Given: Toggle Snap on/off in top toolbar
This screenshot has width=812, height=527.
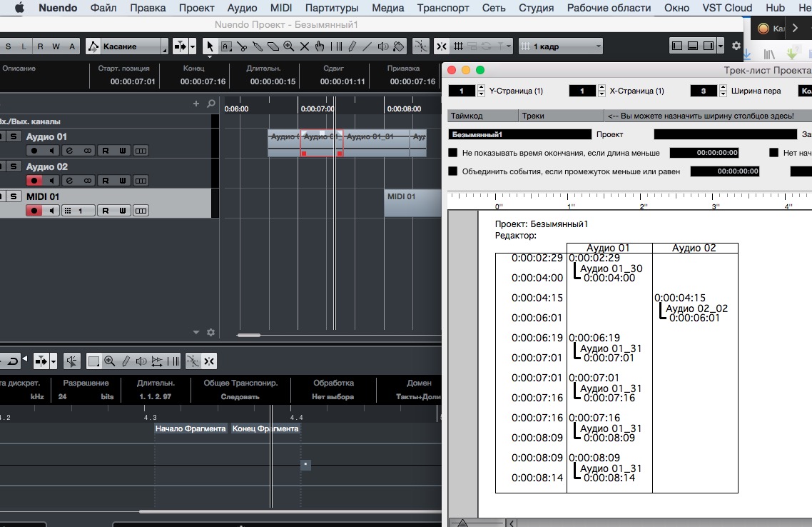Looking at the screenshot, I should pyautogui.click(x=441, y=46).
